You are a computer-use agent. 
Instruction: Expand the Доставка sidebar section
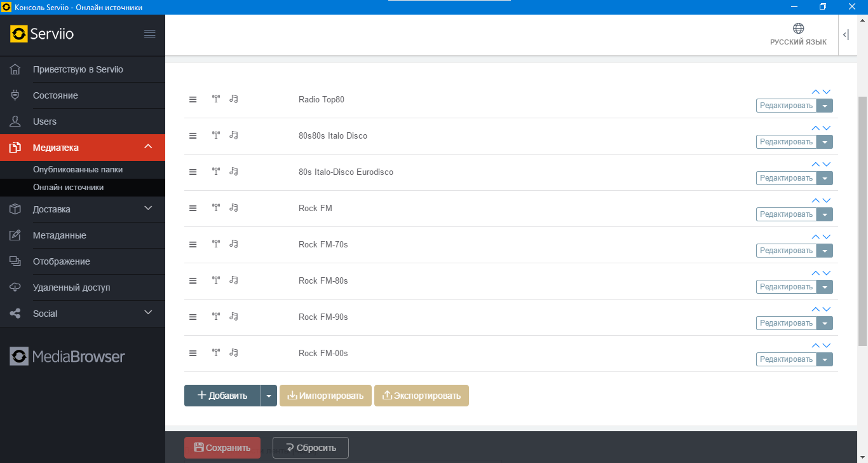coord(148,209)
